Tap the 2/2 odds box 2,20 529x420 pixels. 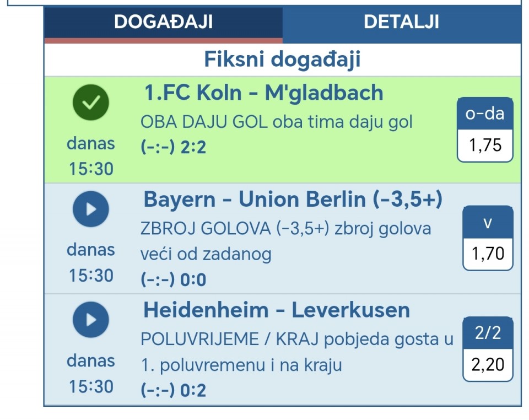[488, 349]
